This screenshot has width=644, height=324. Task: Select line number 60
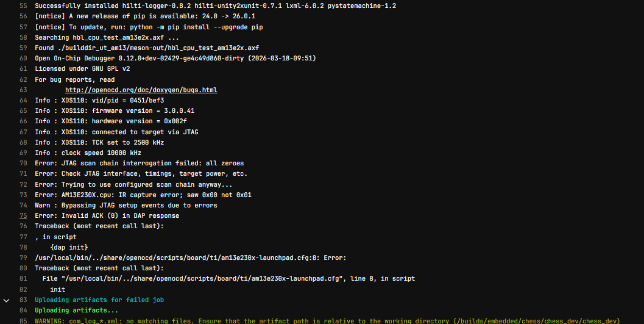23,58
